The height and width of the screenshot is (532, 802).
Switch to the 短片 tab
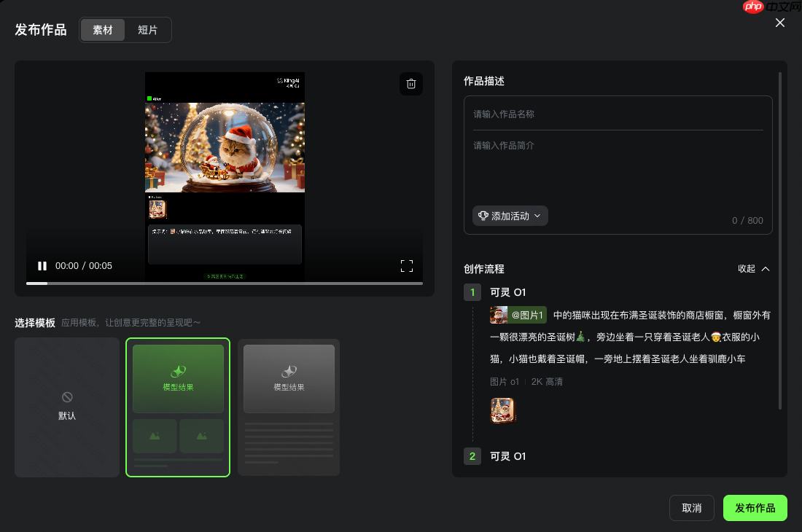pyautogui.click(x=147, y=30)
